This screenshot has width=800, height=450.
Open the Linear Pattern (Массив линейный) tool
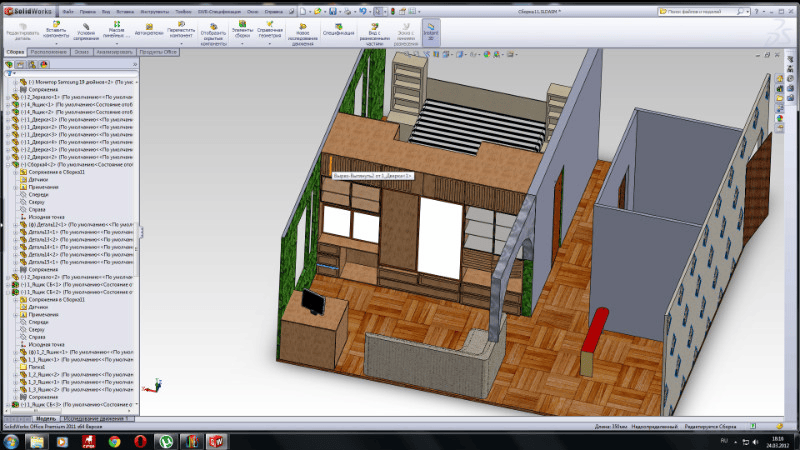(x=117, y=26)
